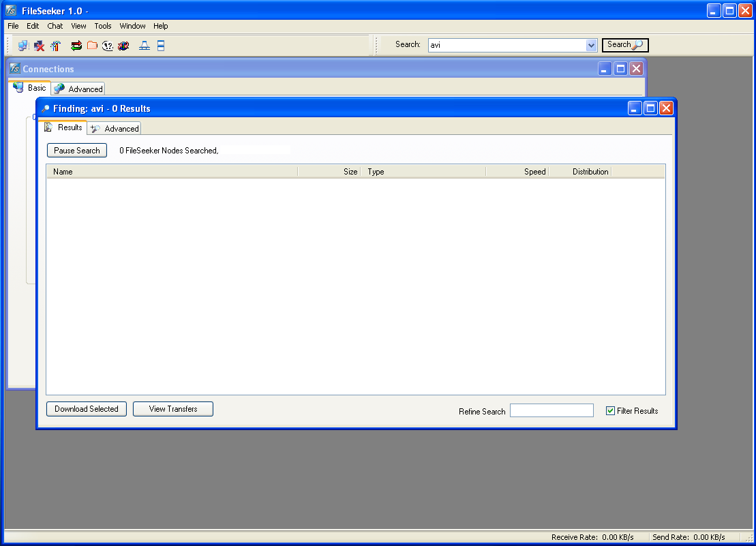Open the View menu
This screenshot has width=756, height=546.
[x=78, y=26]
